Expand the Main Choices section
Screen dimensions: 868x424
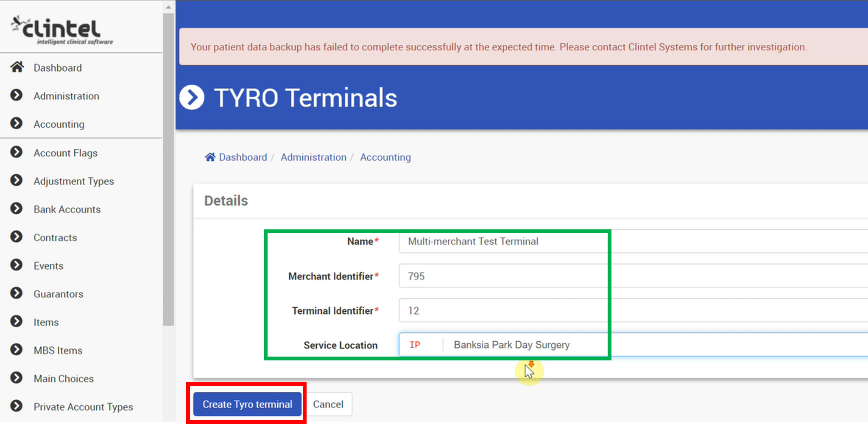[16, 377]
